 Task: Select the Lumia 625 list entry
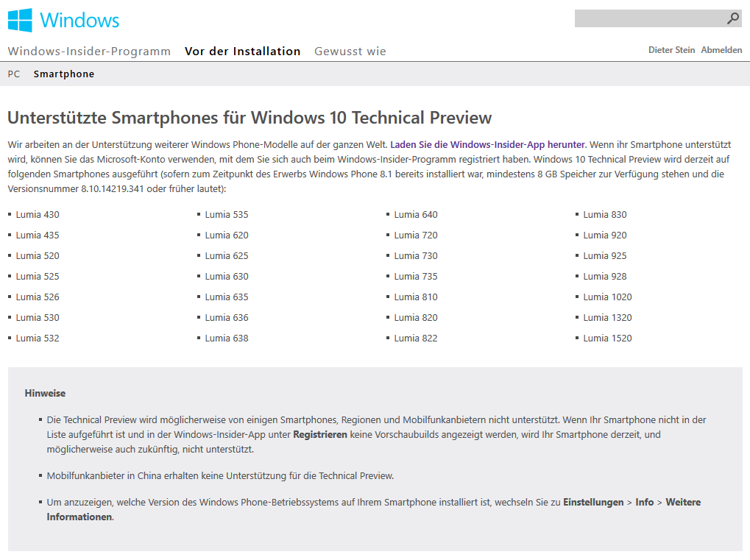point(227,256)
